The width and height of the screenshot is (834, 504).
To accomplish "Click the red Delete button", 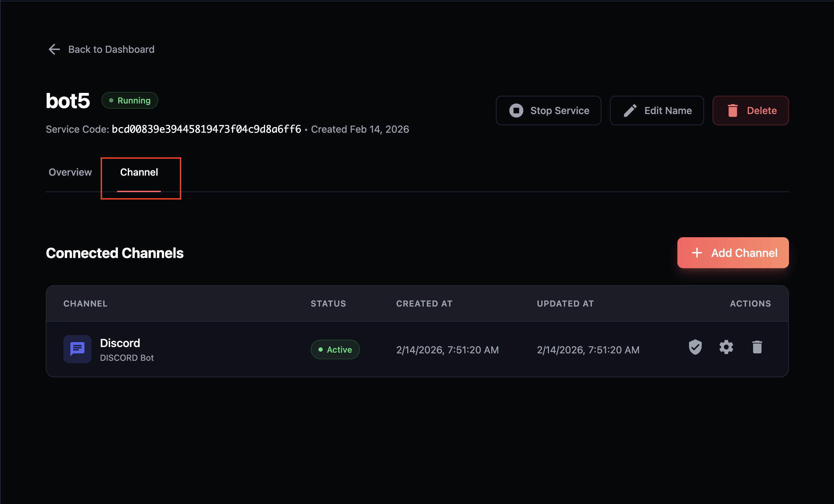I will point(751,111).
